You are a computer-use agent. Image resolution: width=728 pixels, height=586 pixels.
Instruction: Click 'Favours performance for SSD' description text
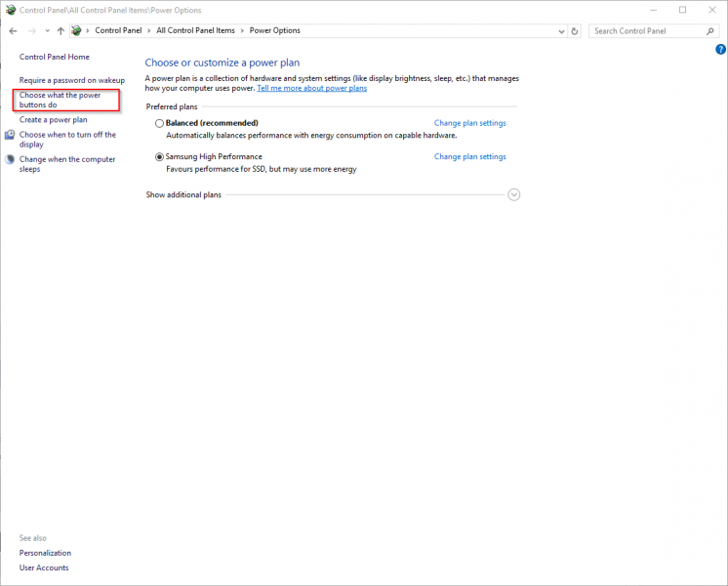262,169
